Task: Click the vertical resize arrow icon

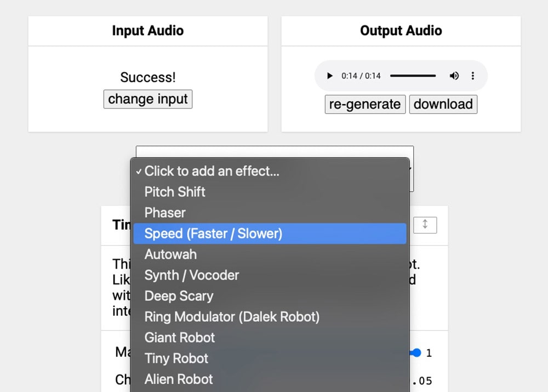Action: (x=425, y=225)
